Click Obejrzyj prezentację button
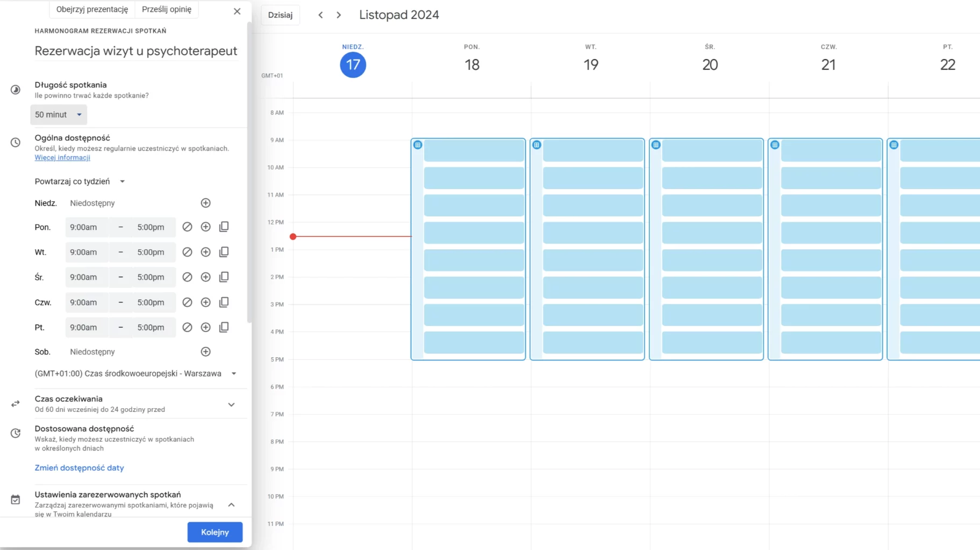980x550 pixels. pos(92,9)
